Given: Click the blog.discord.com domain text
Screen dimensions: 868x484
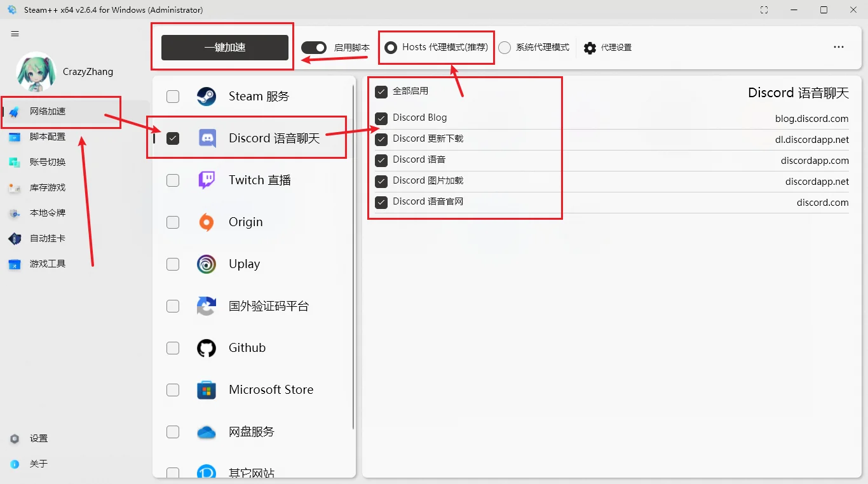Looking at the screenshot, I should pyautogui.click(x=811, y=118).
